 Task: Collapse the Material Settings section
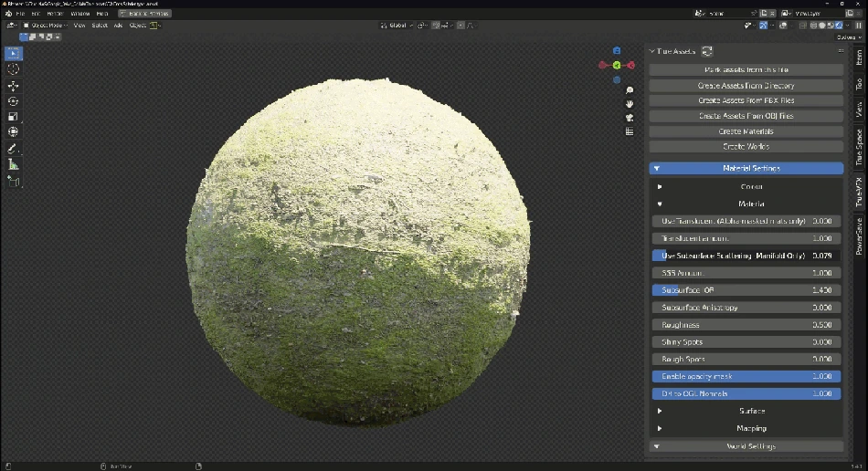click(745, 168)
